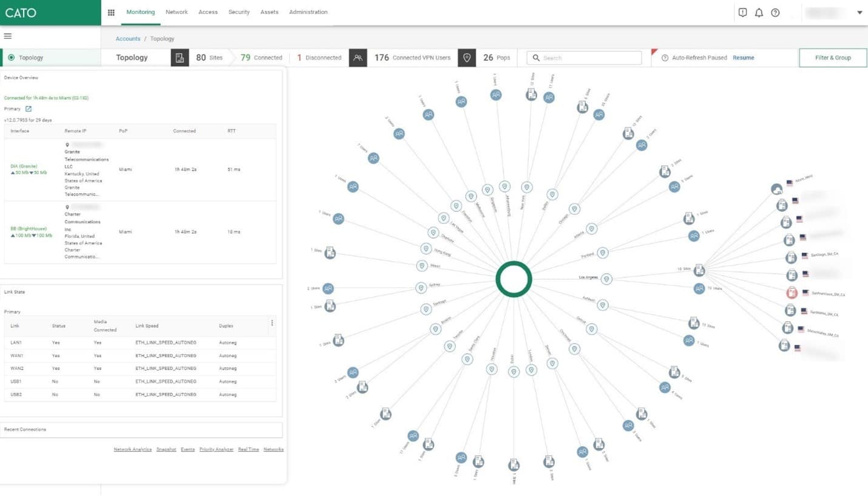Select the Houston PoP pin node
Viewport: 868px width, 496px height.
[492, 369]
